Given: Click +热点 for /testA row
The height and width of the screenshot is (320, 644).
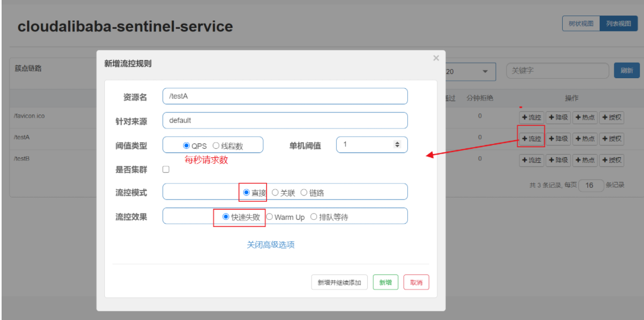Looking at the screenshot, I should click(585, 139).
